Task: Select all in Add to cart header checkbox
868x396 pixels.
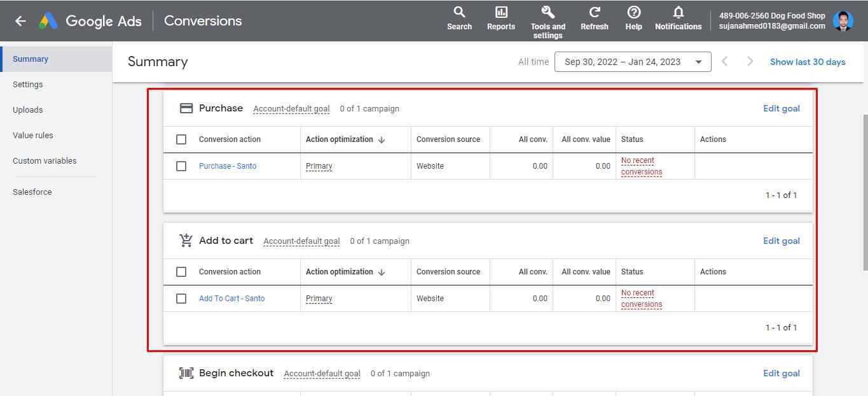Action: (181, 272)
